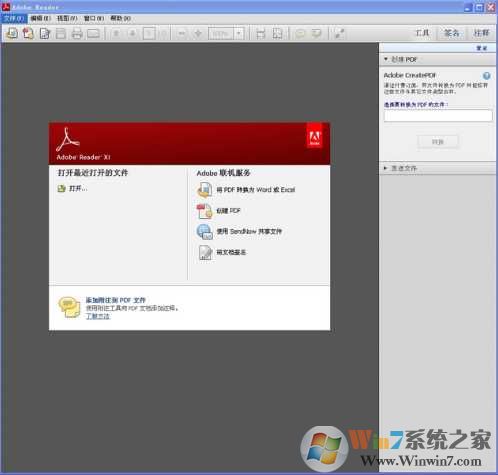
Task: Click the 创建 PDF online service link
Action: pos(228,211)
